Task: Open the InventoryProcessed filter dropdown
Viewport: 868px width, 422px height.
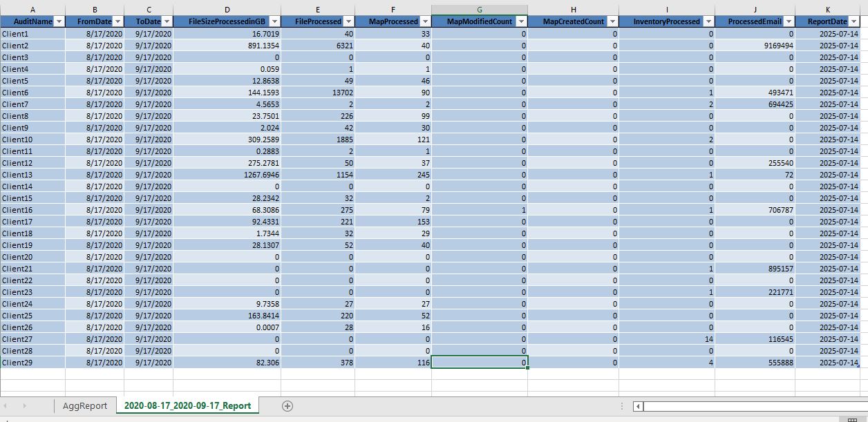Action: point(708,21)
